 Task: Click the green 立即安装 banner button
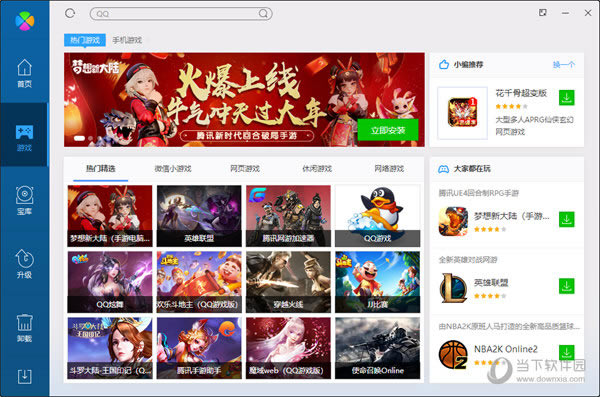click(x=388, y=130)
